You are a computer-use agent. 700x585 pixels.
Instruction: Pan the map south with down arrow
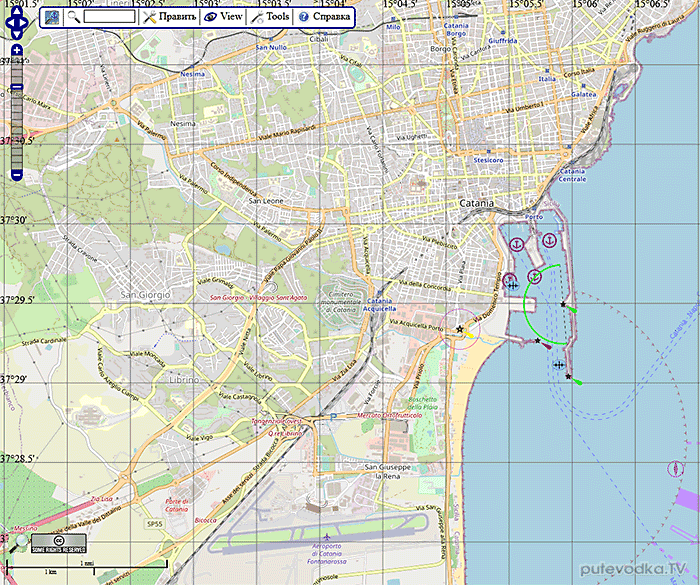pos(17,34)
